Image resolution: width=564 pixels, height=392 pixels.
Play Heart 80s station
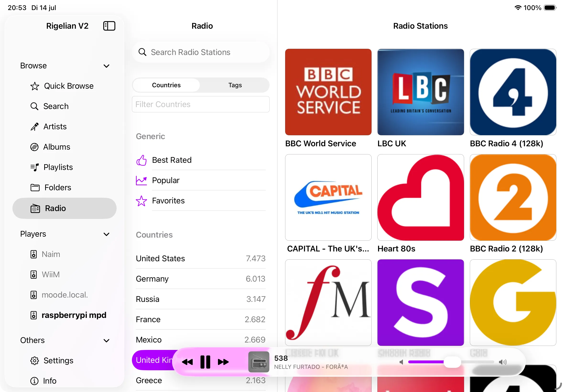[x=420, y=197]
